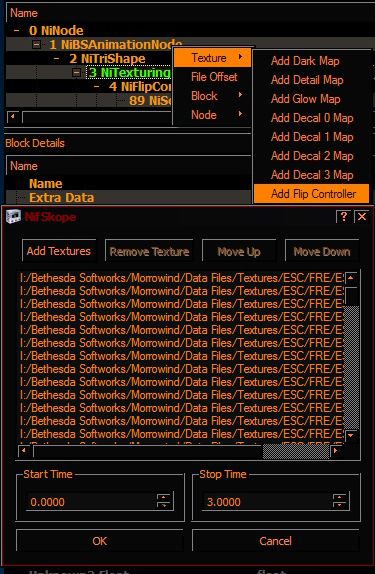Image resolution: width=375 pixels, height=574 pixels.
Task: Click the Move Down button
Action: click(x=322, y=251)
